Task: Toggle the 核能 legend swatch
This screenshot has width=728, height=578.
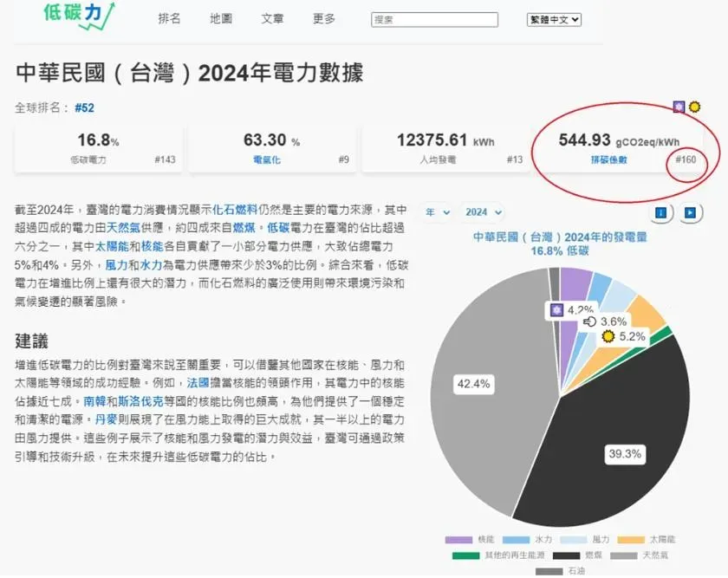Action: pyautogui.click(x=458, y=540)
